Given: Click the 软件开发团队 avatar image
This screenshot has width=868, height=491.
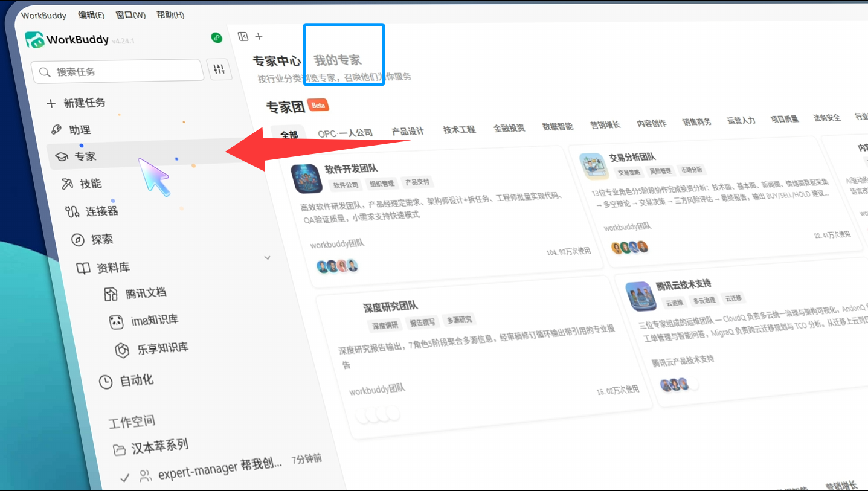Looking at the screenshot, I should (306, 178).
